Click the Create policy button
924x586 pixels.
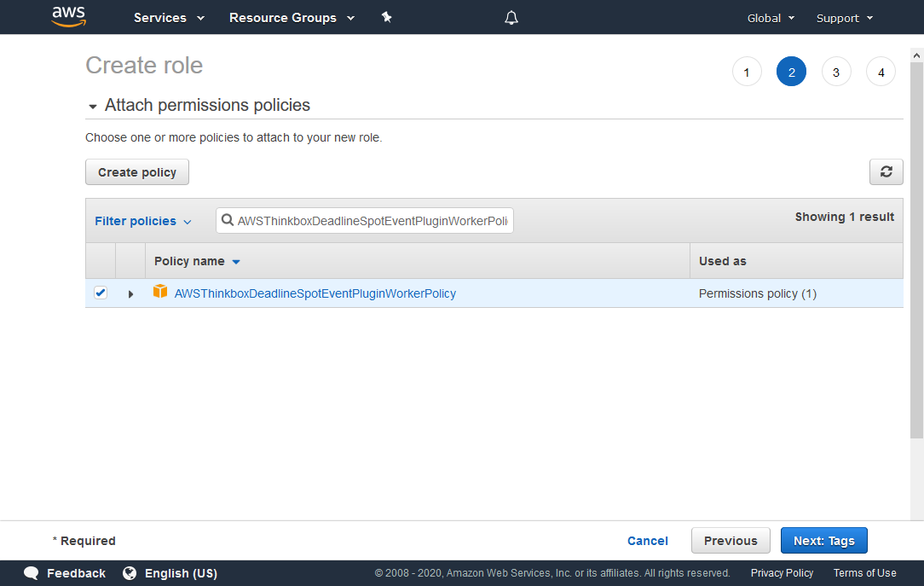pyautogui.click(x=137, y=172)
